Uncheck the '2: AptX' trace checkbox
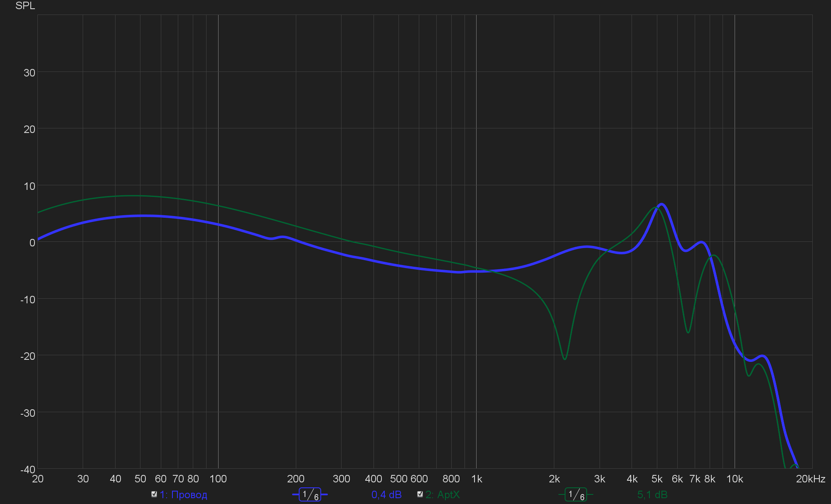 tap(420, 494)
